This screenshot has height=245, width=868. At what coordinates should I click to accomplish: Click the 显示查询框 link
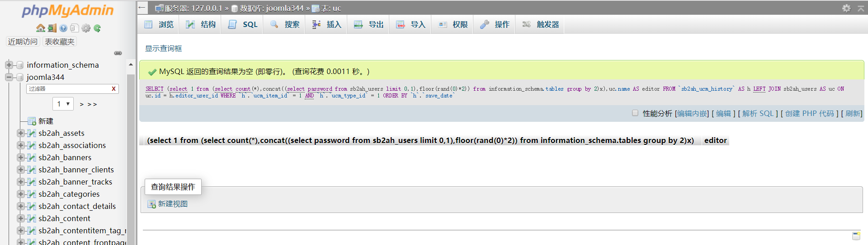(x=163, y=48)
